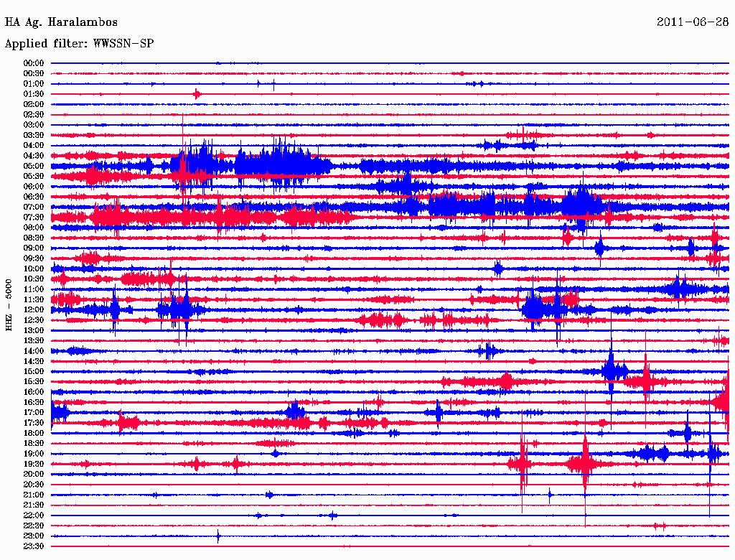735x560 pixels.
Task: Select the 09:00 time label
Action: coord(34,248)
